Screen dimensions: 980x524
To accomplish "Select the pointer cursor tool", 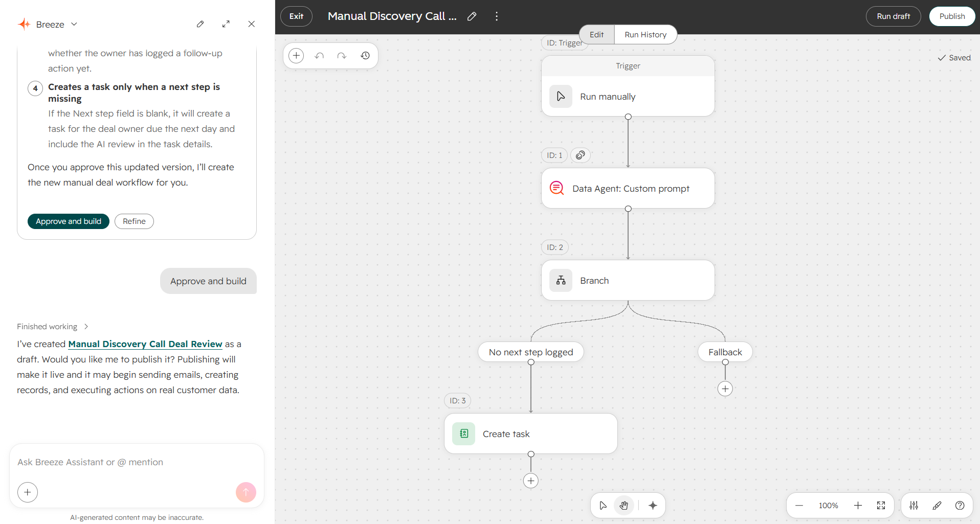I will point(603,506).
